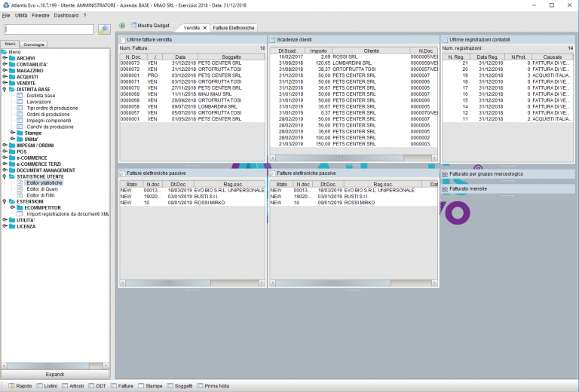Switch to the Fatture Elettroniche tab
The height and width of the screenshot is (392, 579).
click(x=234, y=28)
